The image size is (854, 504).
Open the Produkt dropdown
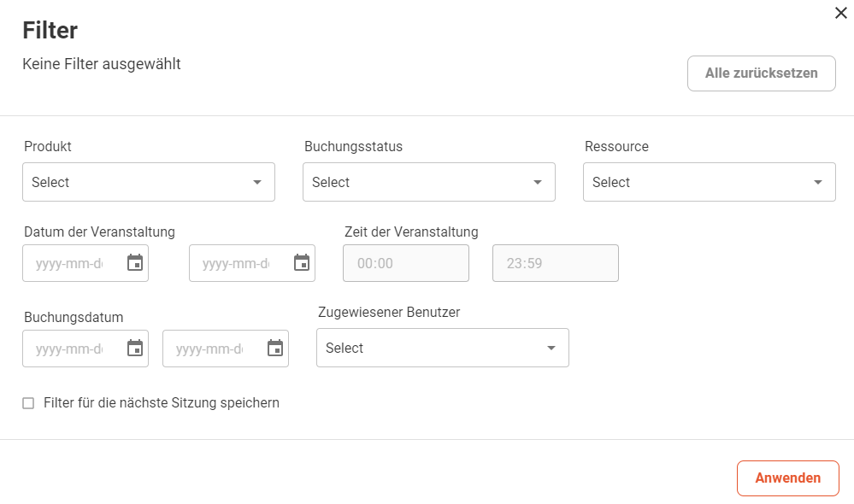click(149, 182)
